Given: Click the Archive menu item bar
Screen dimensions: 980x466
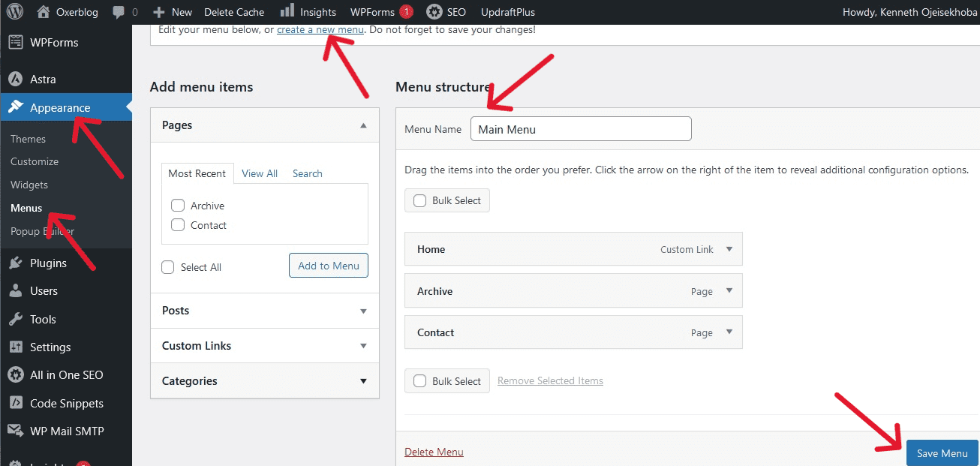Looking at the screenshot, I should click(x=573, y=291).
